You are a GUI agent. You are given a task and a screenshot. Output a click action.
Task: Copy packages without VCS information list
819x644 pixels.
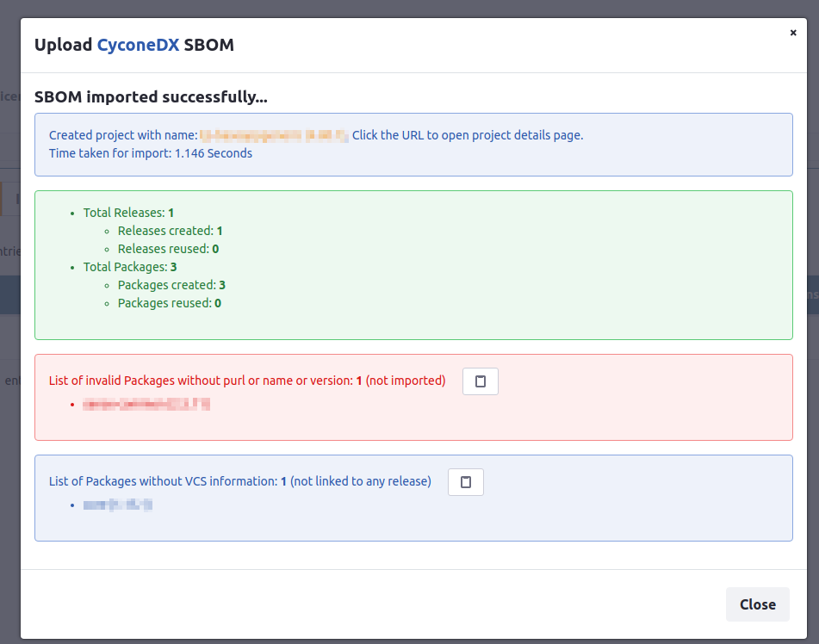point(466,482)
